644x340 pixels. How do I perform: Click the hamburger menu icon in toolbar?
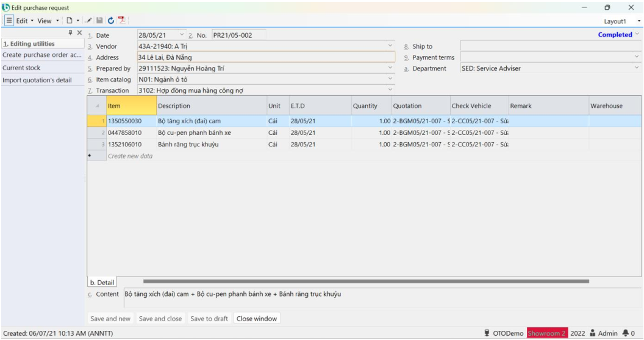pos(10,21)
